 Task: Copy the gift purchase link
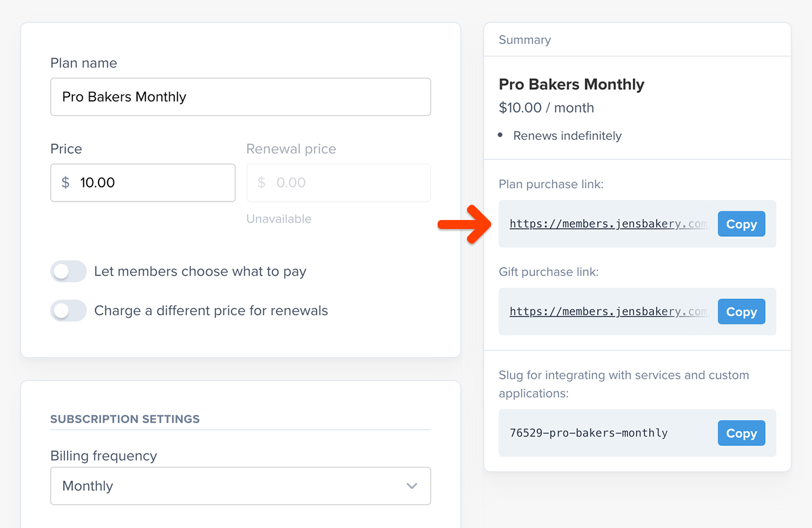741,311
